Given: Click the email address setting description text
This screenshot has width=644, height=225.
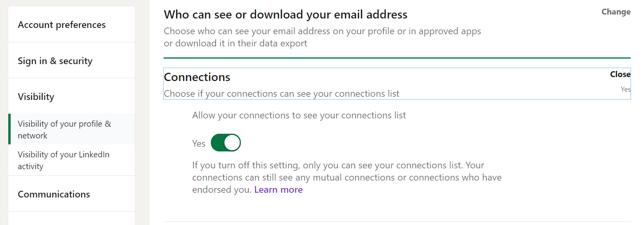Looking at the screenshot, I should [322, 37].
